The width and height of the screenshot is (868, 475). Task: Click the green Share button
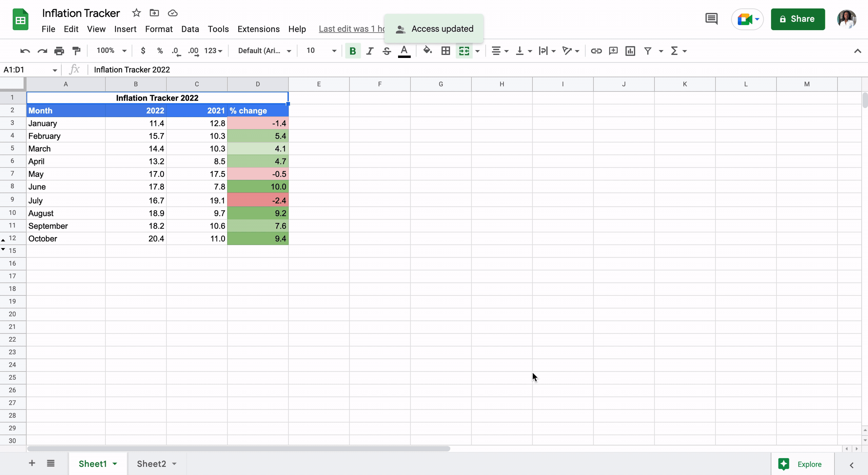point(797,19)
